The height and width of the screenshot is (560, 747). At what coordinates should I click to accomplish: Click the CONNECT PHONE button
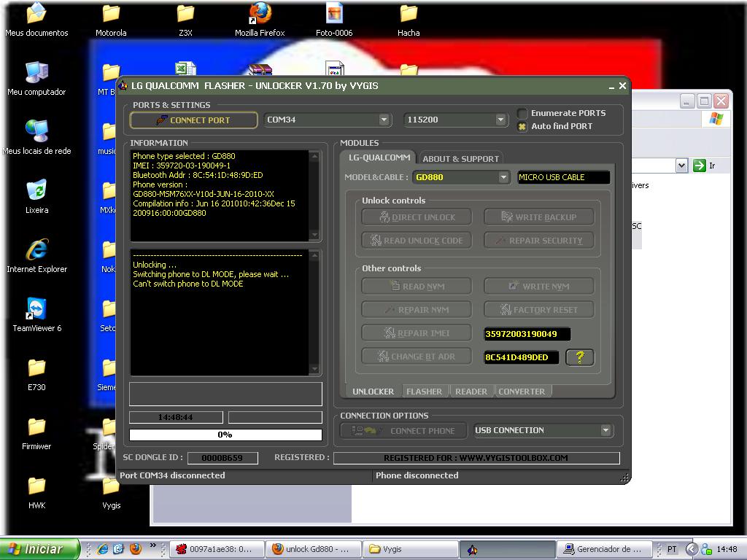[404, 431]
